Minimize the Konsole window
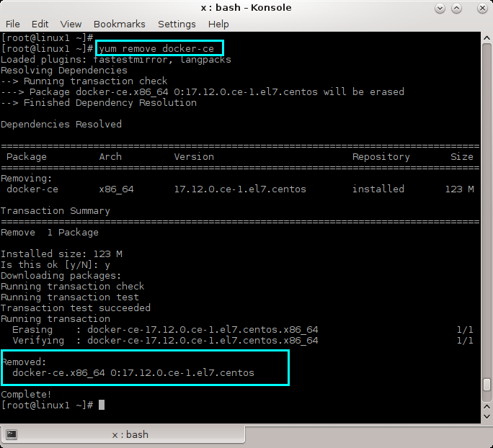This screenshot has height=448, width=493. tap(440, 8)
